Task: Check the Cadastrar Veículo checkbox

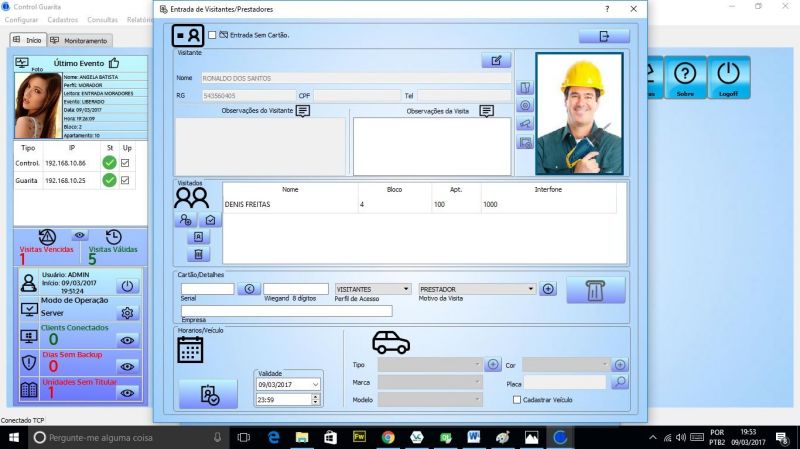Action: click(x=516, y=399)
